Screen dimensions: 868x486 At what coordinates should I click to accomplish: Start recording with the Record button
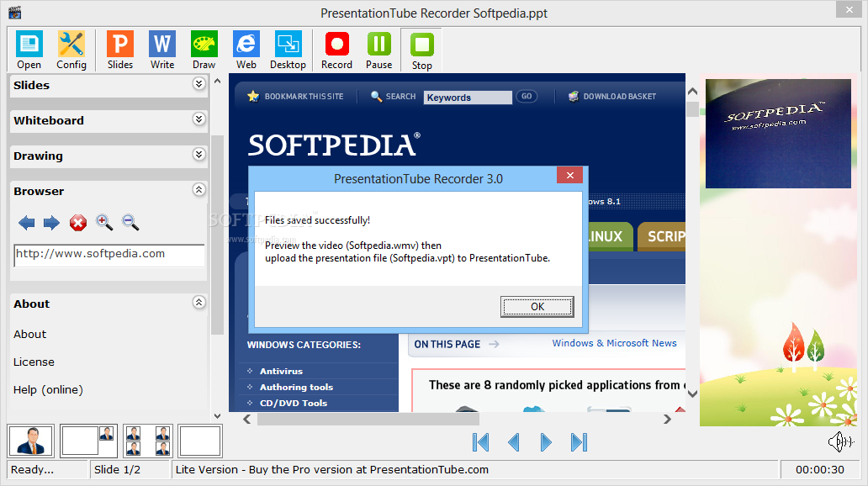click(336, 50)
